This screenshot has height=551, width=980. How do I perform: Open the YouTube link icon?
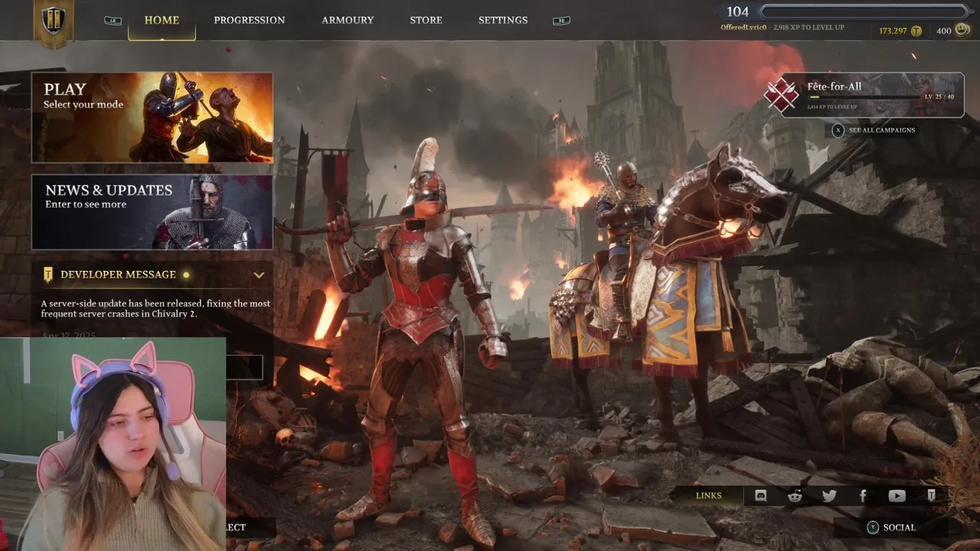(x=897, y=496)
